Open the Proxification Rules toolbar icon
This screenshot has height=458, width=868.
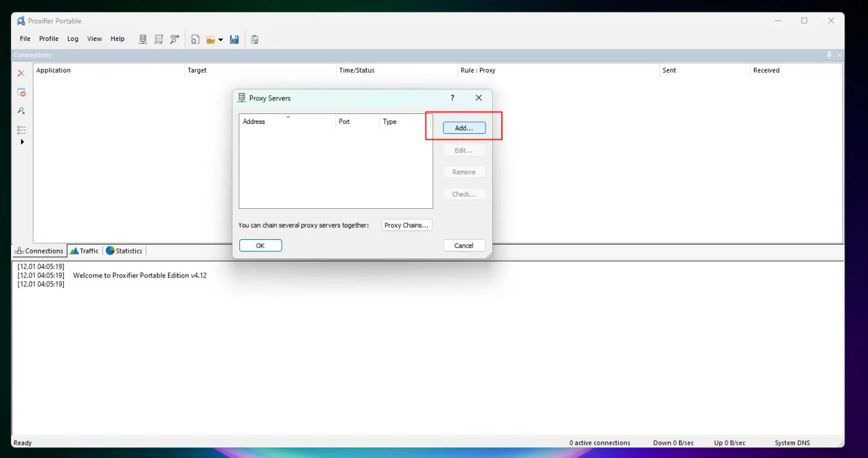tap(159, 39)
